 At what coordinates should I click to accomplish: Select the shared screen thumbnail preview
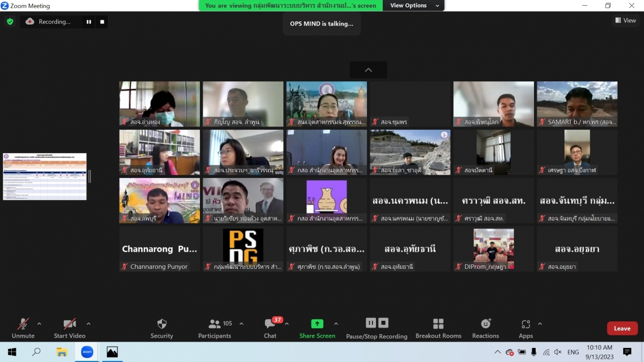(45, 177)
